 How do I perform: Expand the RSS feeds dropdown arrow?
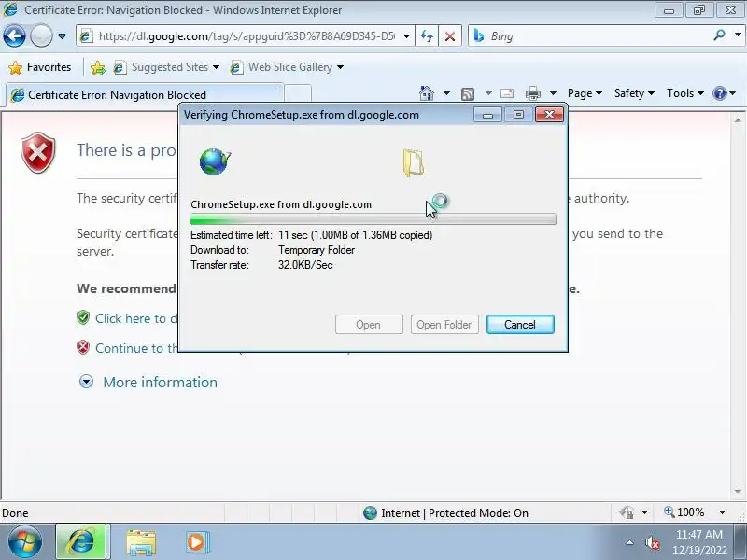(x=488, y=93)
